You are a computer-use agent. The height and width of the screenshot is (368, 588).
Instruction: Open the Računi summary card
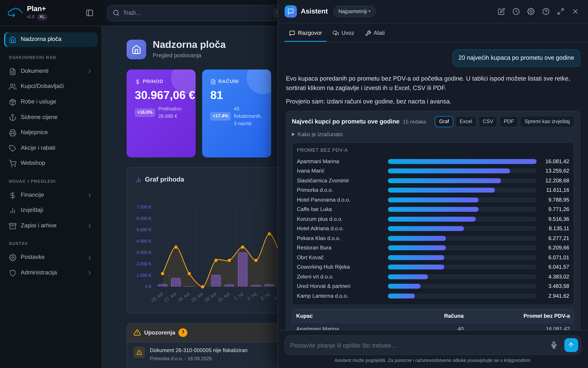point(236,113)
